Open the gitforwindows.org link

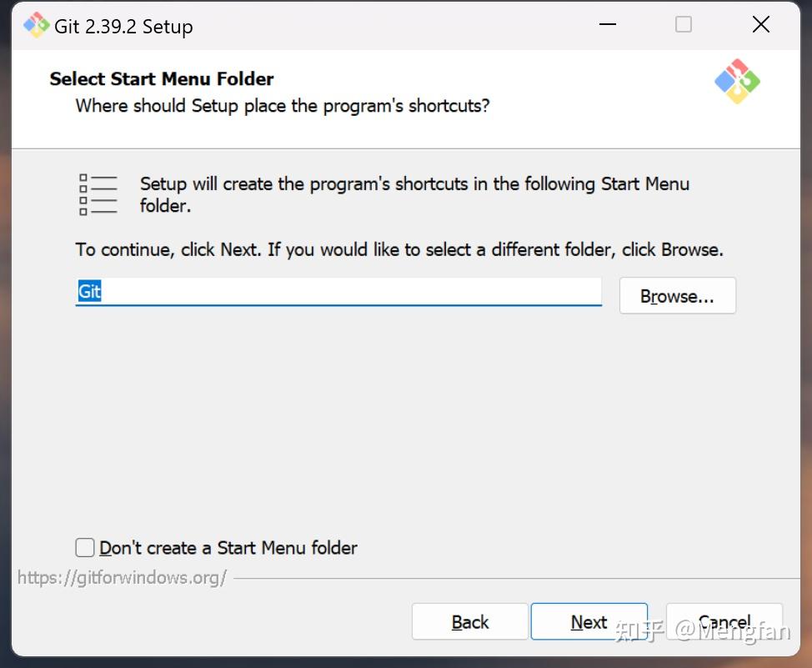point(122,577)
